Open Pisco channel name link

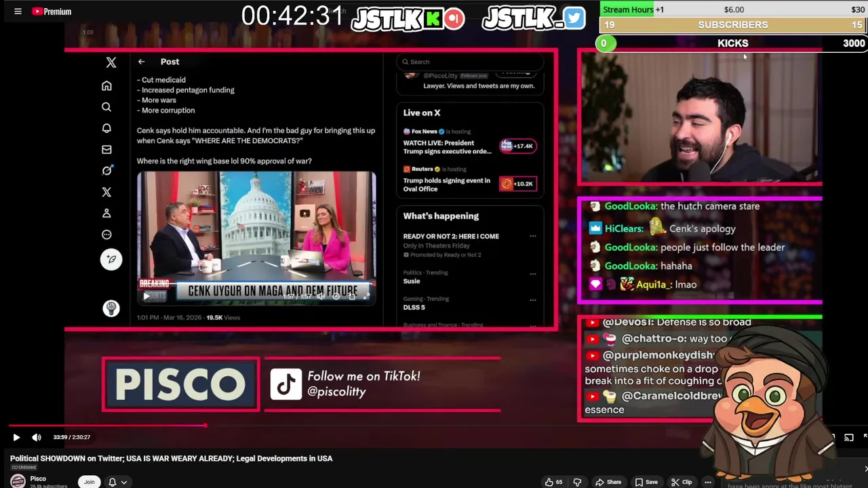(38, 479)
